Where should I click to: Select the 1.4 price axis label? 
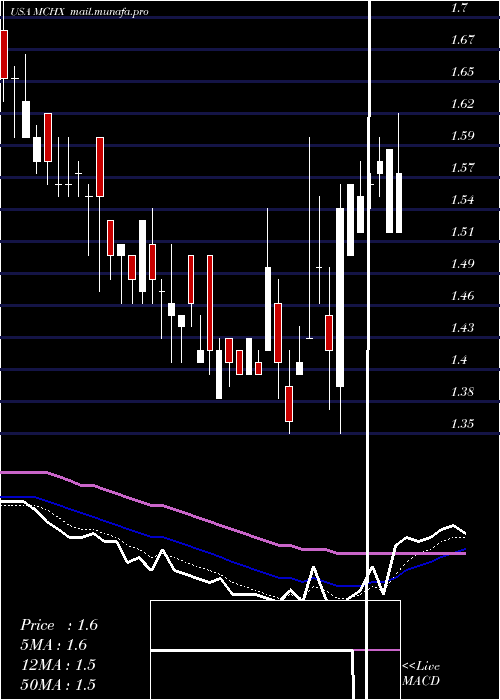click(x=460, y=359)
